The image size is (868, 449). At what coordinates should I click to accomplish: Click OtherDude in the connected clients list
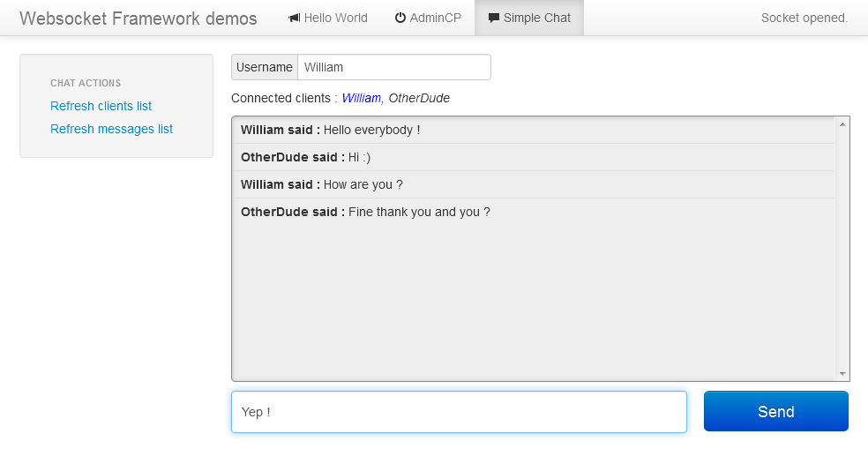(x=419, y=98)
